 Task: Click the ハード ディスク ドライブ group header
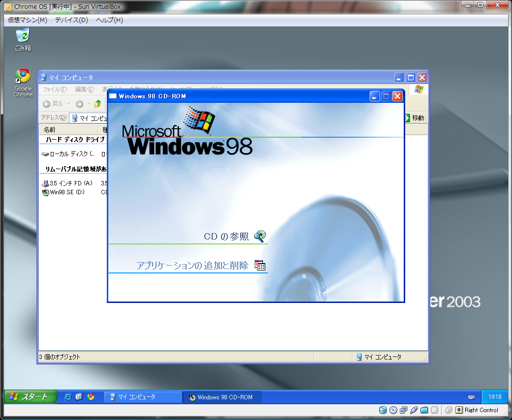tap(75, 140)
